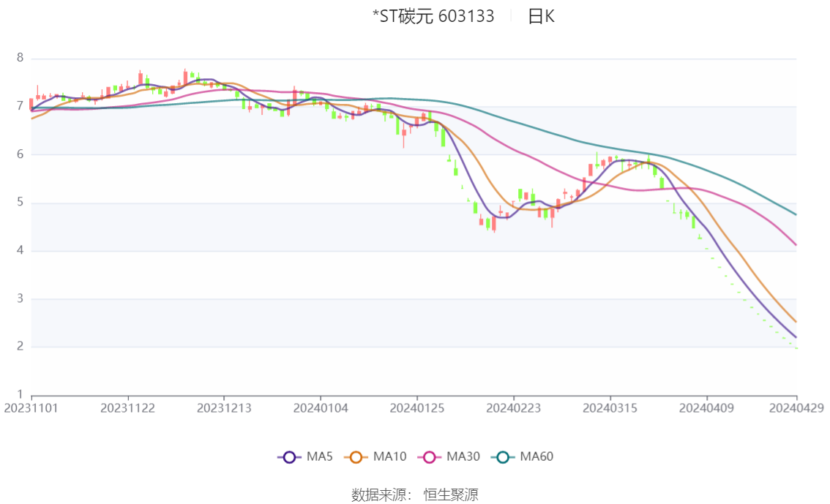This screenshot has height=504, width=830.
Task: Click the chart title *ST碳元 603133
Action: click(433, 16)
